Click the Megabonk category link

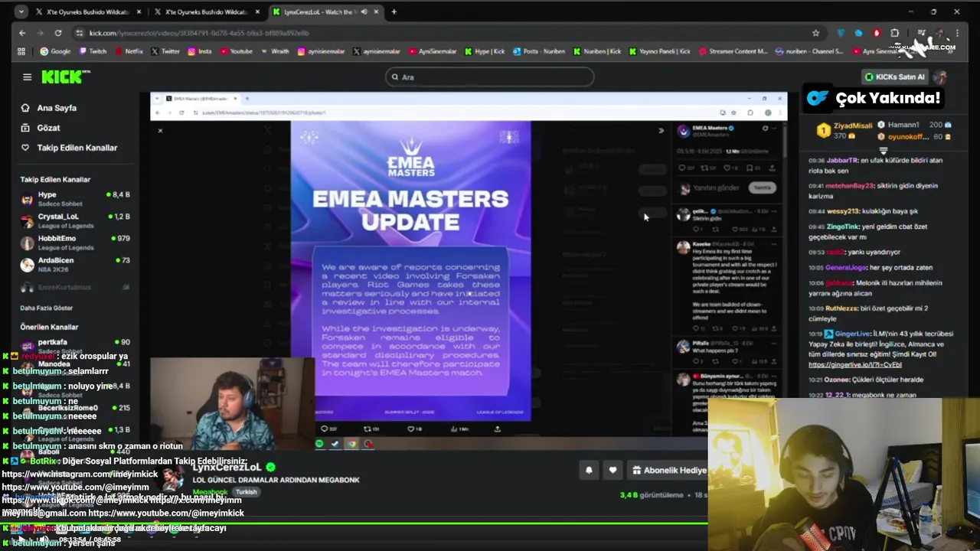(210, 492)
